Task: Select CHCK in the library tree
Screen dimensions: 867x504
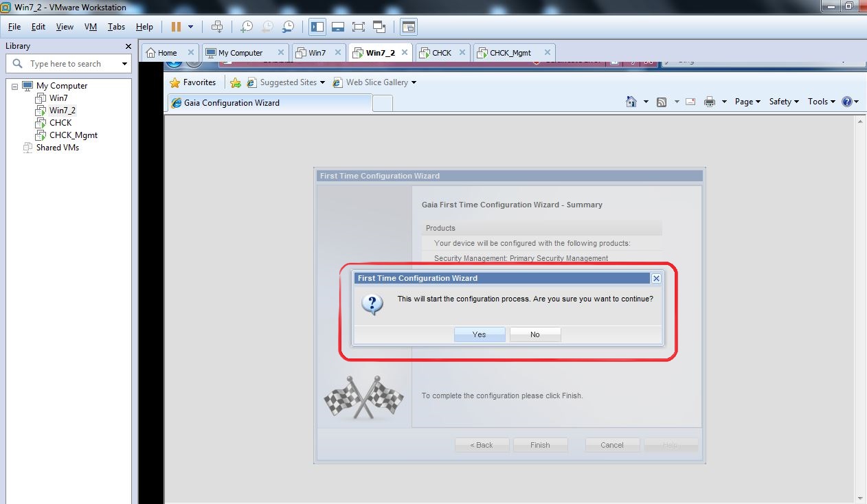Action: point(60,123)
